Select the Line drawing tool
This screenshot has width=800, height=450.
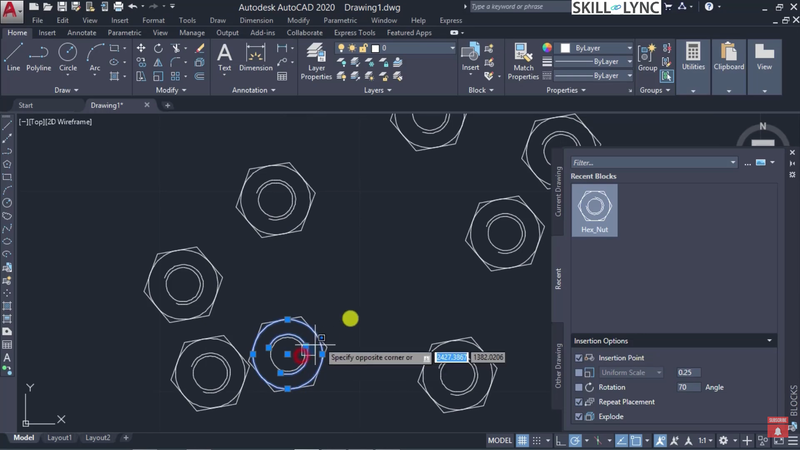(13, 55)
